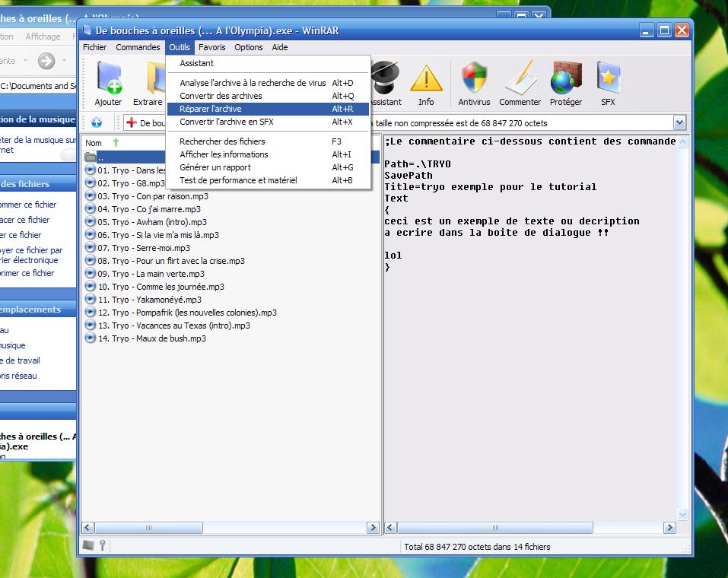728x578 pixels.
Task: Open the Favoris menu
Action: pos(212,47)
